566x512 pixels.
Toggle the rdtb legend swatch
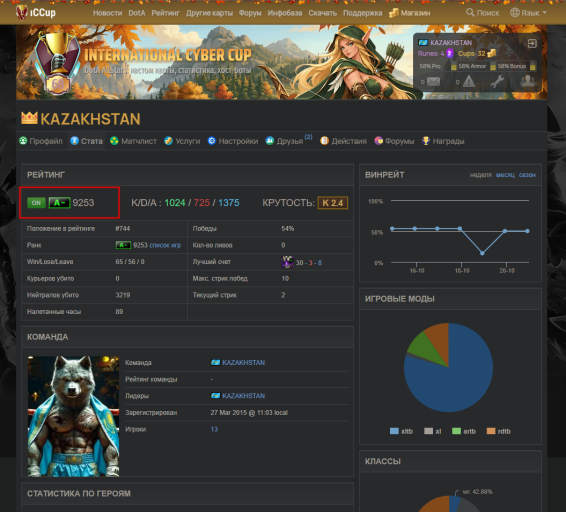(491, 431)
